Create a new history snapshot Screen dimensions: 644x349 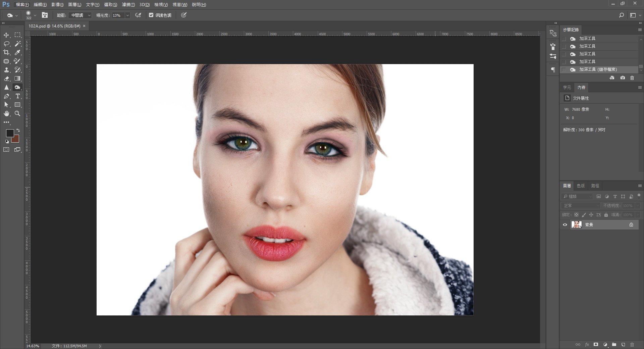(623, 78)
